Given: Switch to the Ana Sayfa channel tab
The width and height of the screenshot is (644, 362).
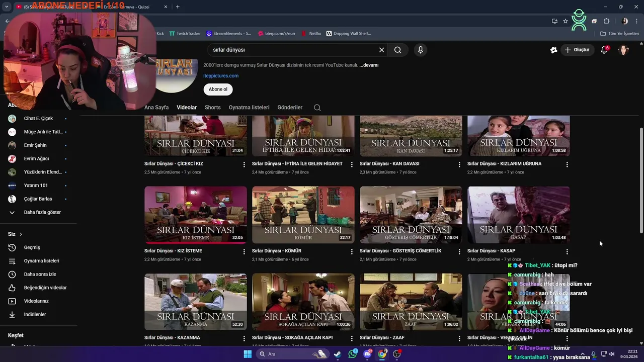Looking at the screenshot, I should click(x=156, y=108).
